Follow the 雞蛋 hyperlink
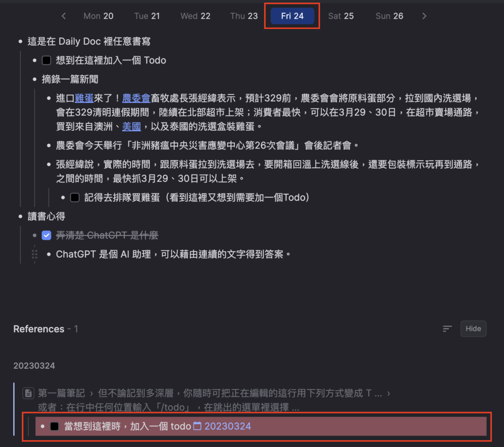 click(x=84, y=98)
